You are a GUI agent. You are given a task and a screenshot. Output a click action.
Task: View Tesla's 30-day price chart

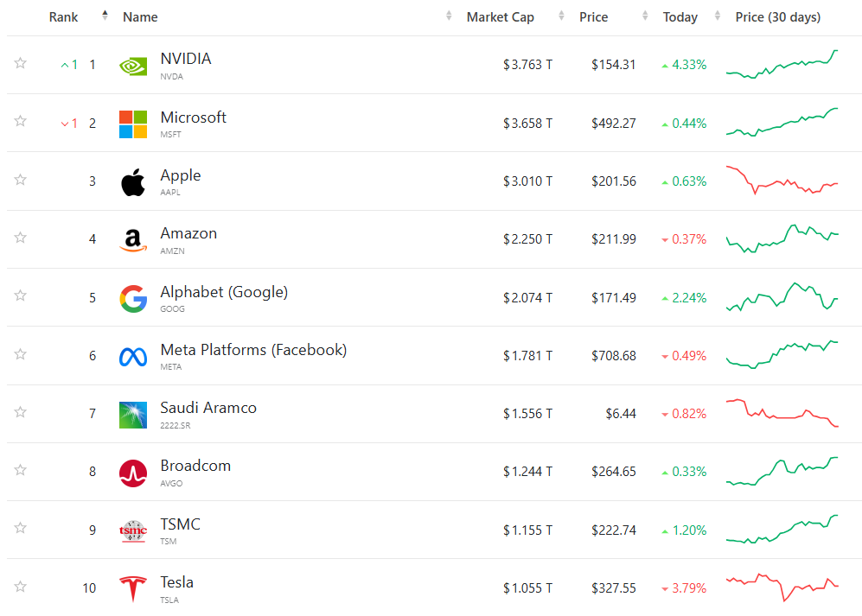(782, 587)
